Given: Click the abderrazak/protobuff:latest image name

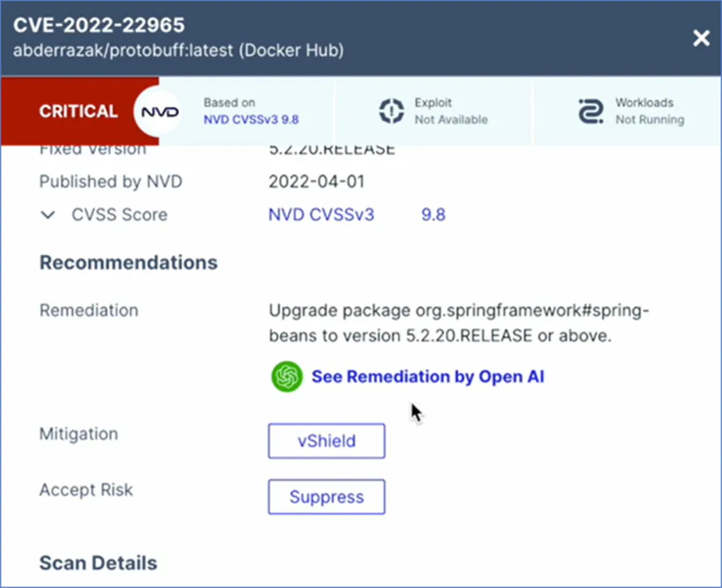Looking at the screenshot, I should (124, 51).
